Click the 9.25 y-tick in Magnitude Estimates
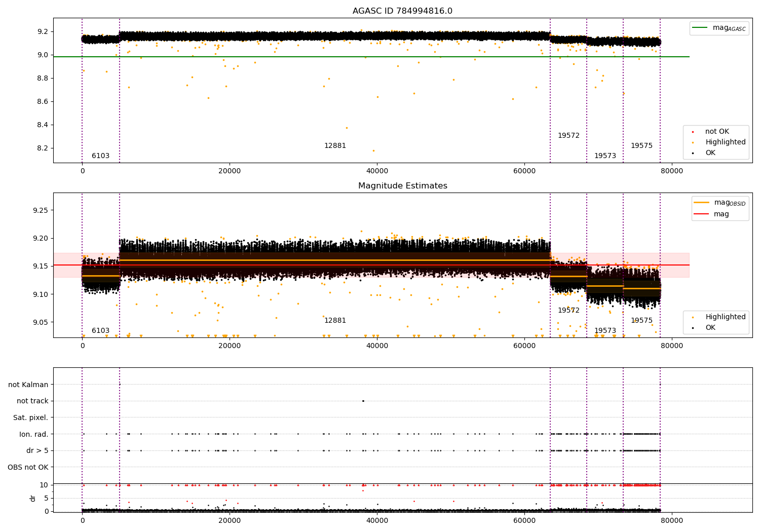 click(41, 210)
